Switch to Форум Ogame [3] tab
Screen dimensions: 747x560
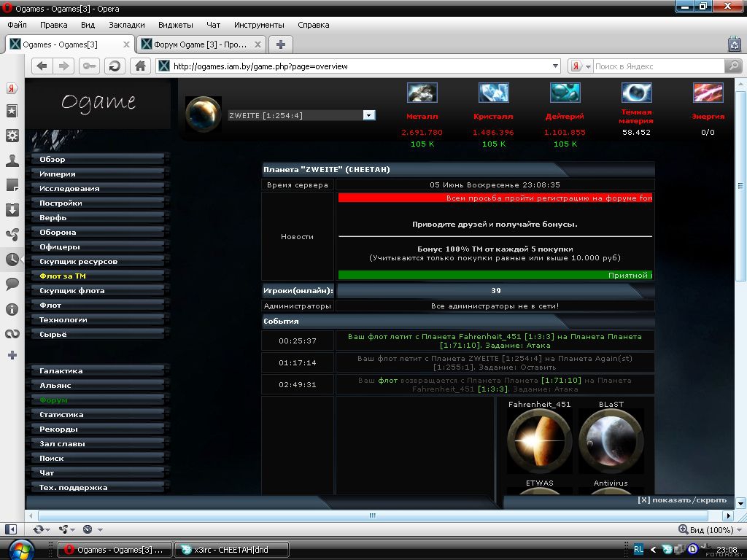(x=201, y=44)
